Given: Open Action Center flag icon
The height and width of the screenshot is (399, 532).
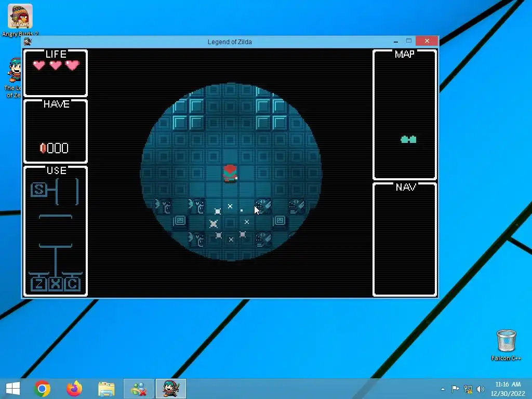Looking at the screenshot, I should click(x=455, y=389).
